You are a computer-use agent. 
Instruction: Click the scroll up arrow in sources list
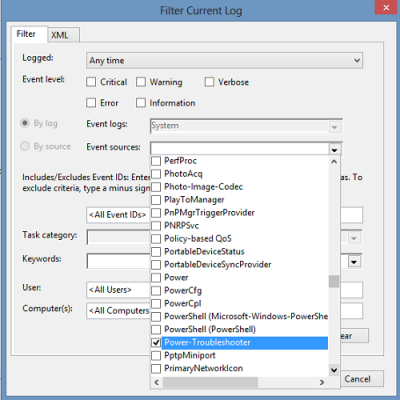point(334,162)
